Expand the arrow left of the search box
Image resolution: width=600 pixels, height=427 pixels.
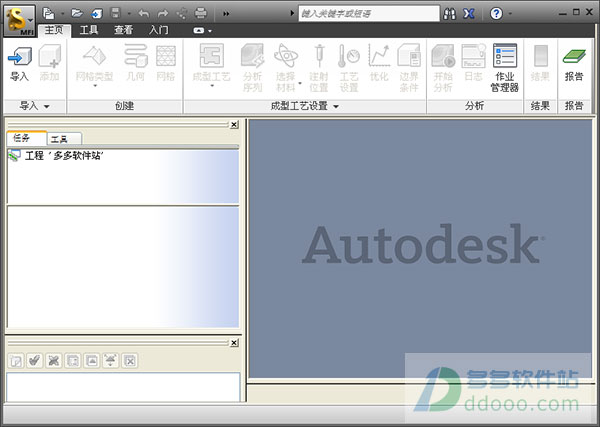tap(292, 13)
